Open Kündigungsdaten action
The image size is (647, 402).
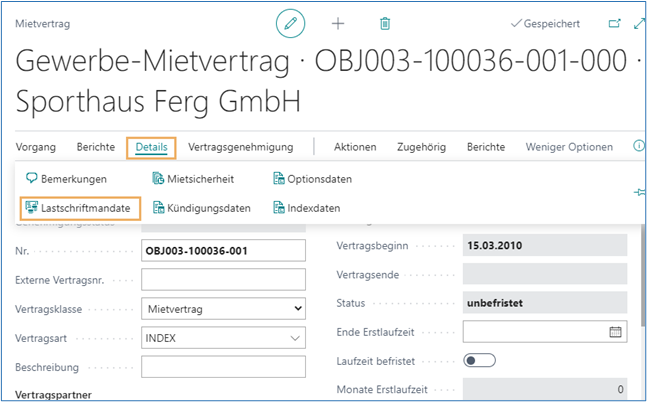coord(201,208)
